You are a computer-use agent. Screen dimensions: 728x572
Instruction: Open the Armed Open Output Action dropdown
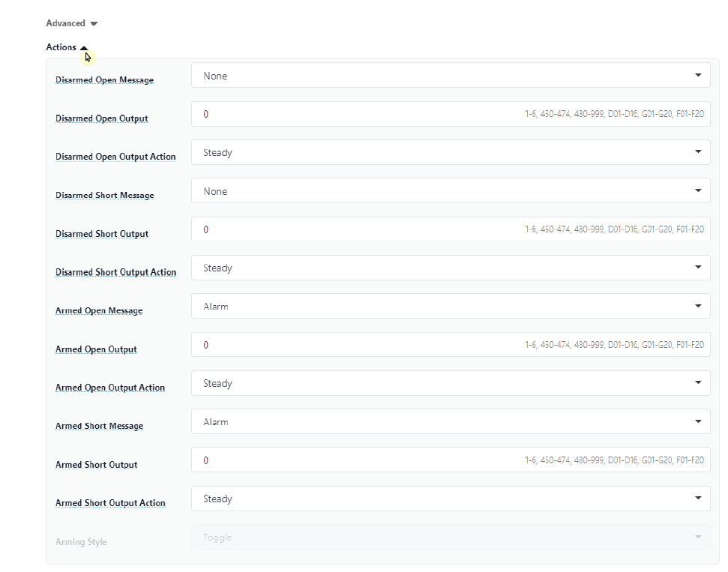click(451, 383)
